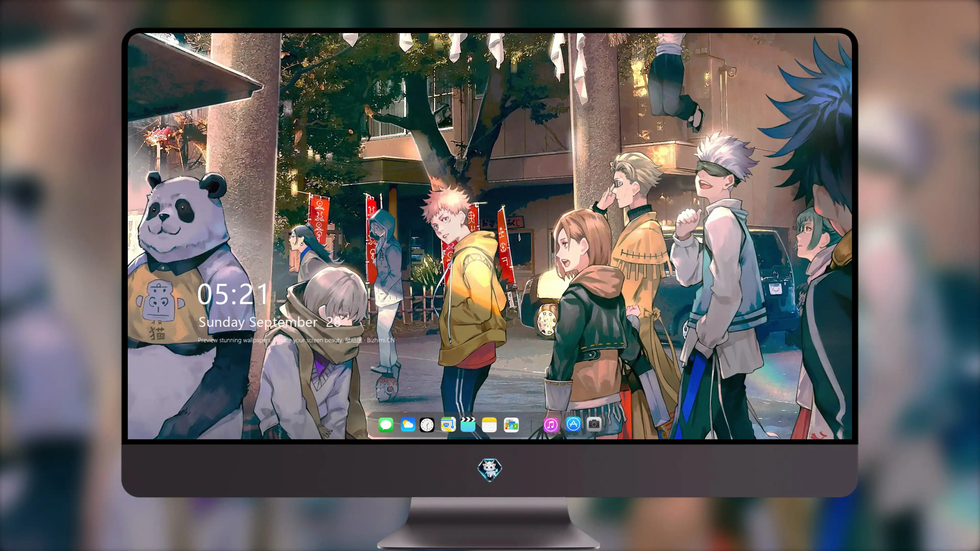The height and width of the screenshot is (551, 980).
Task: Open the photo gallery collage icon in the dock
Action: [511, 425]
